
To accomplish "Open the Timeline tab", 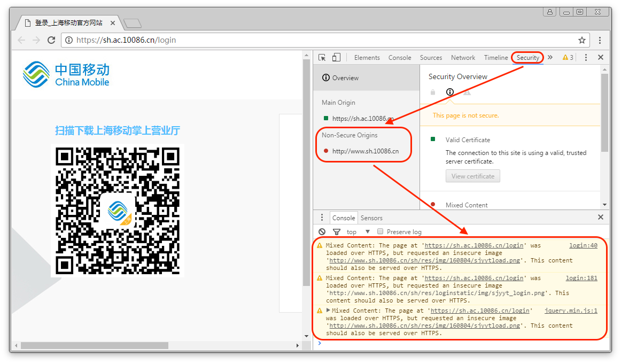I will coord(496,57).
